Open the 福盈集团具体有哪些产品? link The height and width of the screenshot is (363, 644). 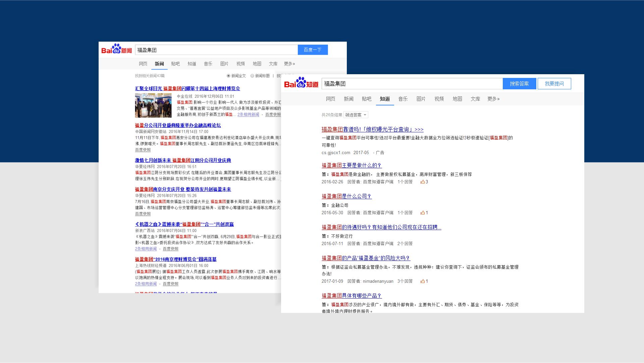coord(352,296)
